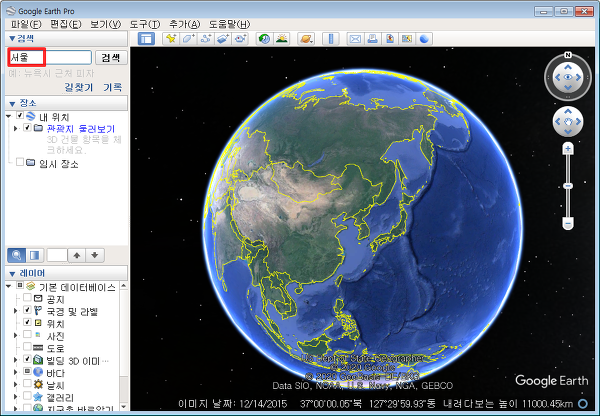Disable the 국경 및 라벨 layer
The image size is (600, 416).
[27, 310]
